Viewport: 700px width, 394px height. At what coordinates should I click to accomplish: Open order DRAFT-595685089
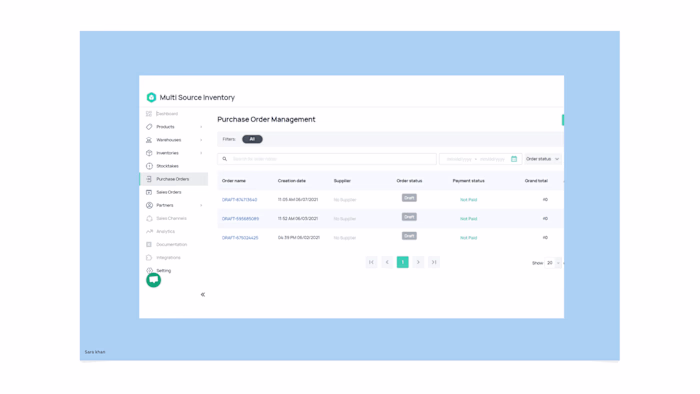coord(241,219)
